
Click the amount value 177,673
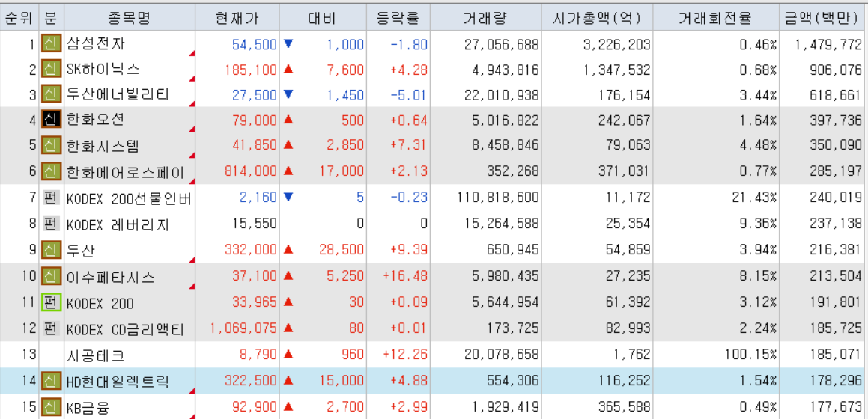coord(835,408)
